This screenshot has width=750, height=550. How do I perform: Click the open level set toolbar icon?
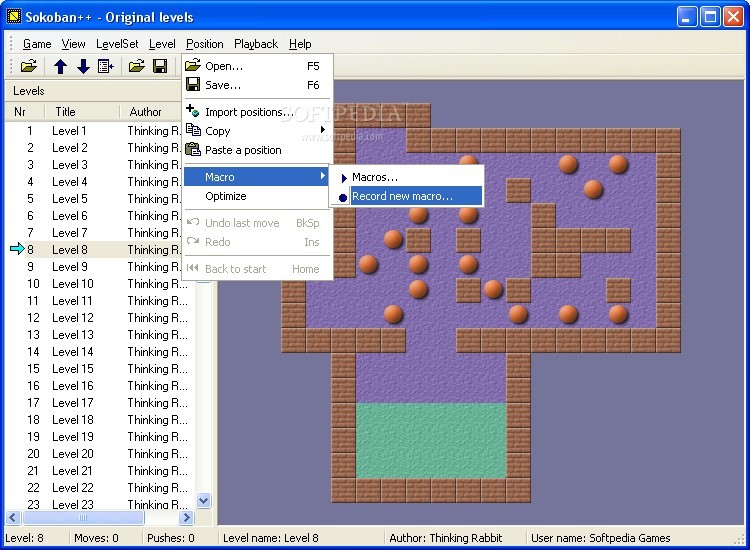coord(29,66)
